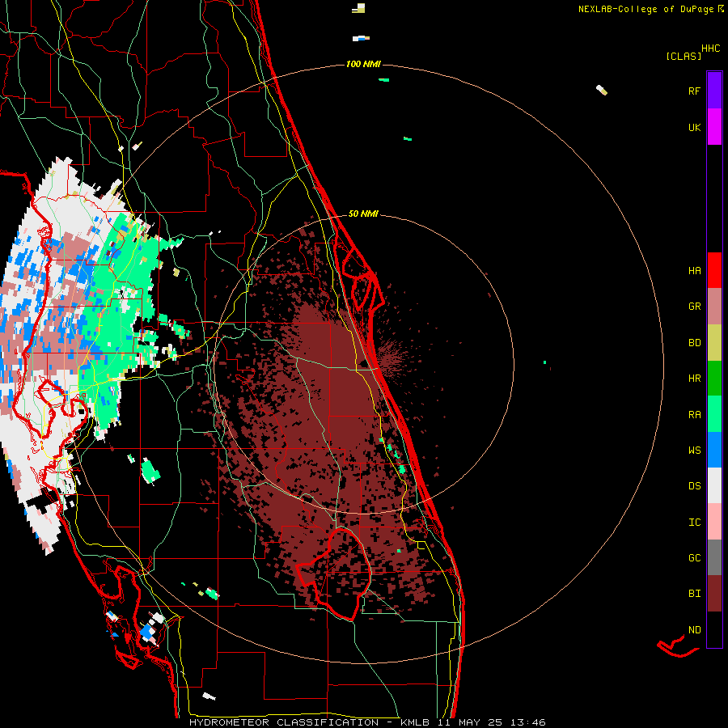This screenshot has height=728, width=728.
Task: Pick the gray GC legend swatch
Action: point(714,557)
